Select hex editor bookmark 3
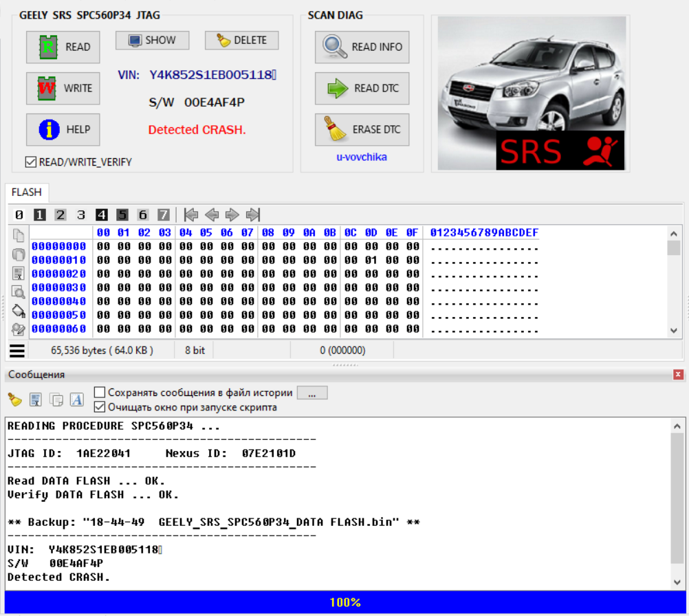Viewport: 689px width, 616px height. (81, 215)
